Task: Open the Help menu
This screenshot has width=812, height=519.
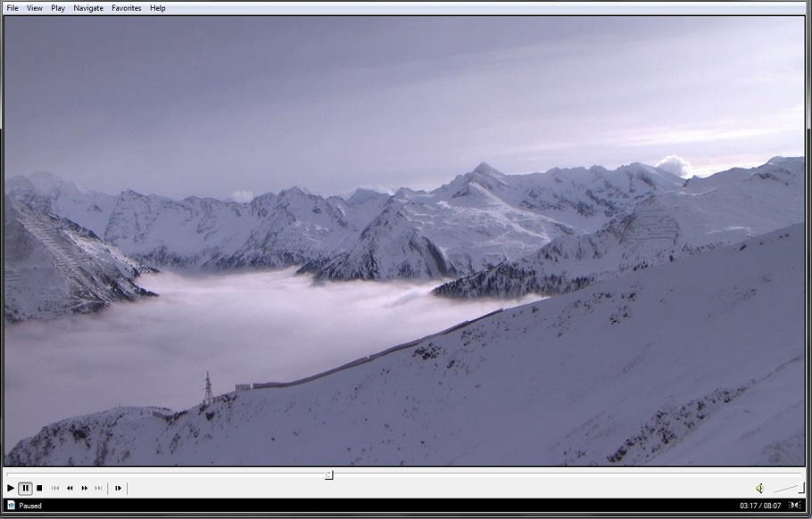Action: click(x=157, y=8)
